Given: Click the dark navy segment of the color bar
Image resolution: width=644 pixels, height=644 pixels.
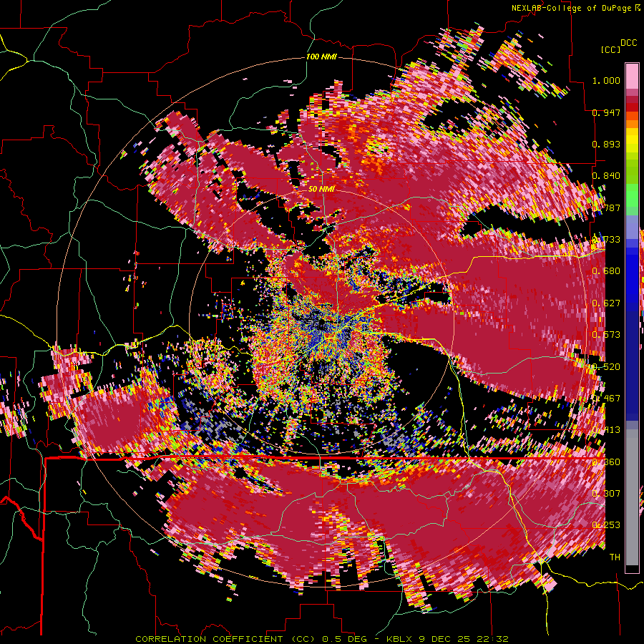Looking at the screenshot, I should coord(632,361).
